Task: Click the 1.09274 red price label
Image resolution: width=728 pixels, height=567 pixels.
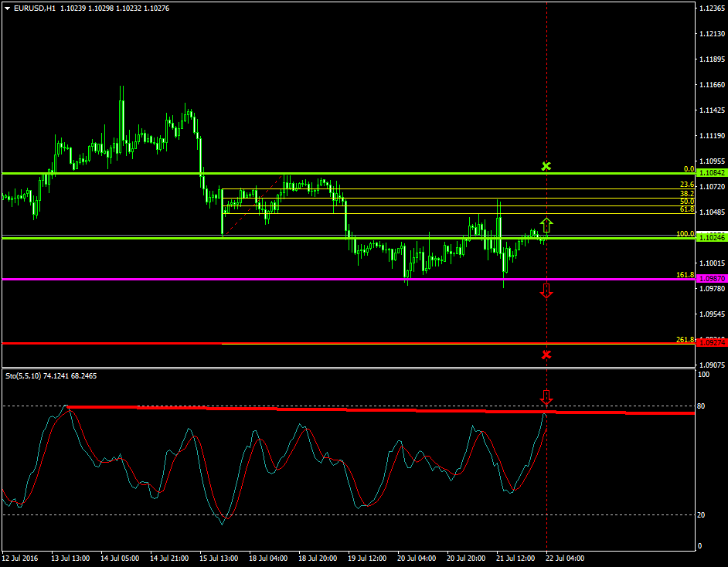Action: pyautogui.click(x=711, y=341)
